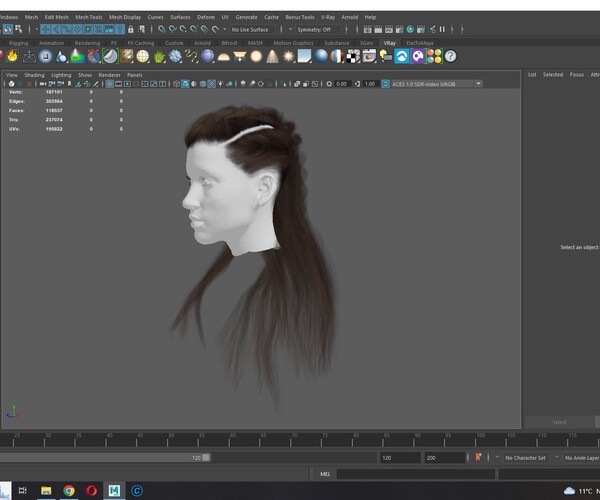600x500 pixels.
Task: Open the Symmetry: Off dropdown
Action: [x=318, y=29]
